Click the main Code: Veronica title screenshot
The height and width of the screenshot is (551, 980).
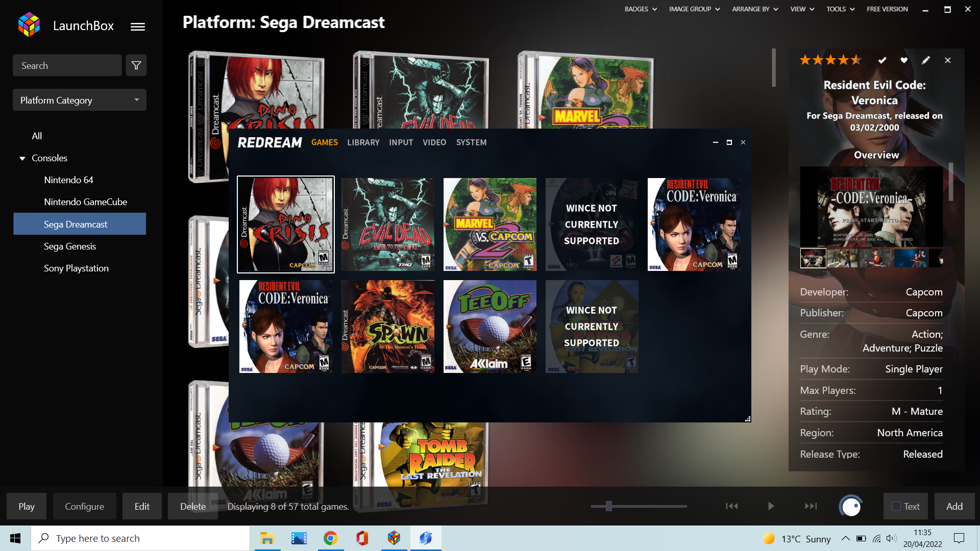tap(871, 207)
